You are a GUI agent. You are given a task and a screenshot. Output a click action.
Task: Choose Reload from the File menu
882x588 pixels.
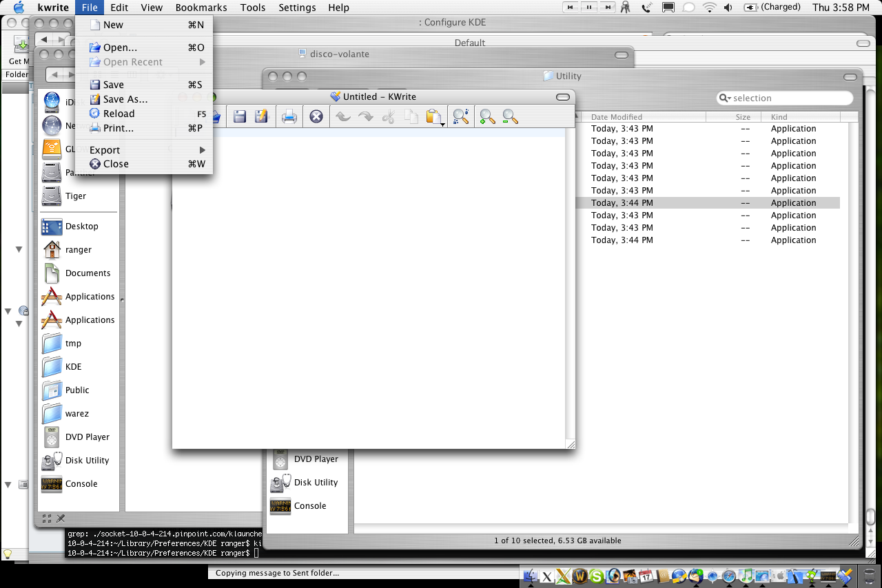(x=144, y=114)
